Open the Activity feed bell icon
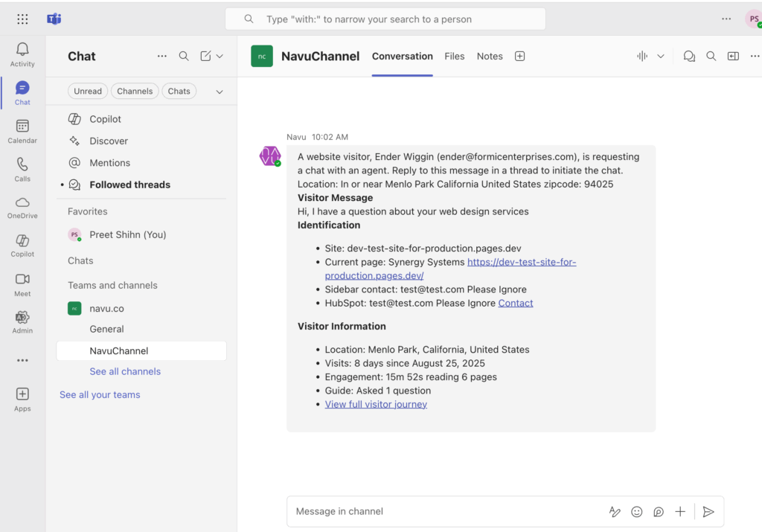Screen dimensions: 762x532 [22, 50]
